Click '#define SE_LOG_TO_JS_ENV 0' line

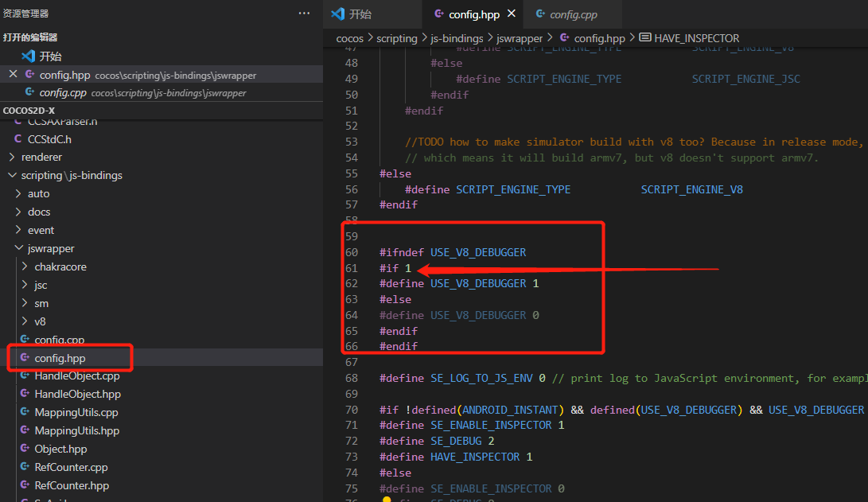[462, 378]
